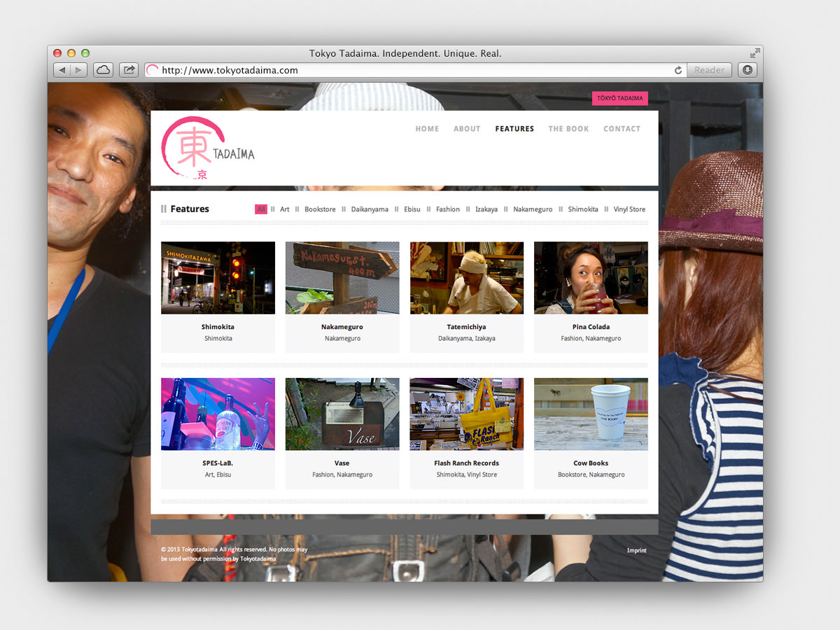Open the CONTACT navigation link
Screen dimensions: 840x630
click(622, 129)
